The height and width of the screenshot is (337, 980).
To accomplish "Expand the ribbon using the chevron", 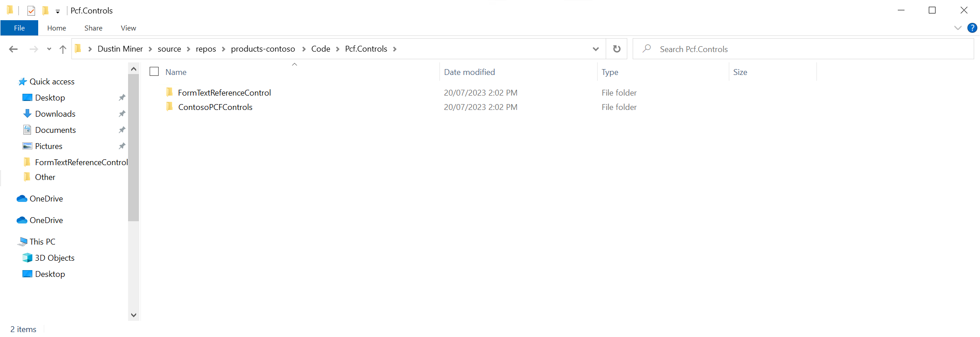I will (x=958, y=28).
